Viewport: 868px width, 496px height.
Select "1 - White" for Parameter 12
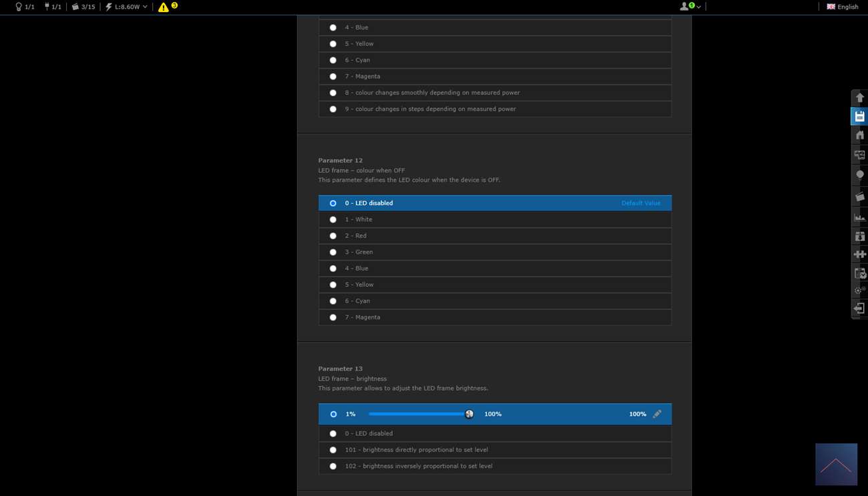pos(333,220)
